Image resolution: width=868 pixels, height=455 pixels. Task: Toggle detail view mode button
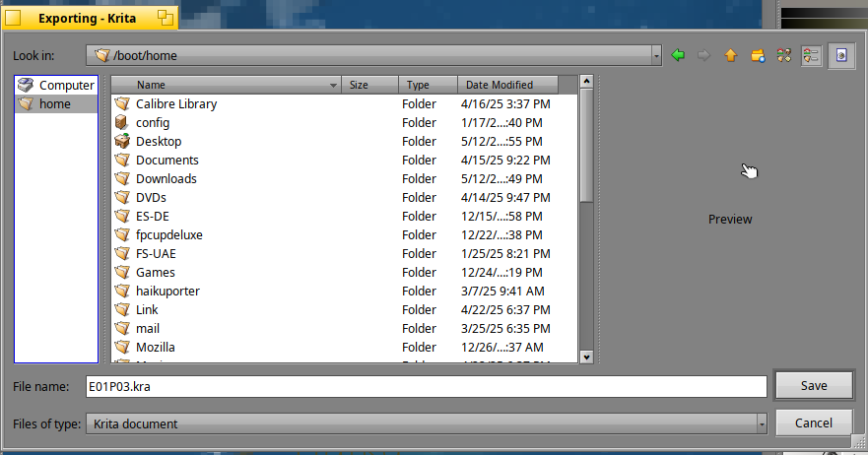(811, 55)
